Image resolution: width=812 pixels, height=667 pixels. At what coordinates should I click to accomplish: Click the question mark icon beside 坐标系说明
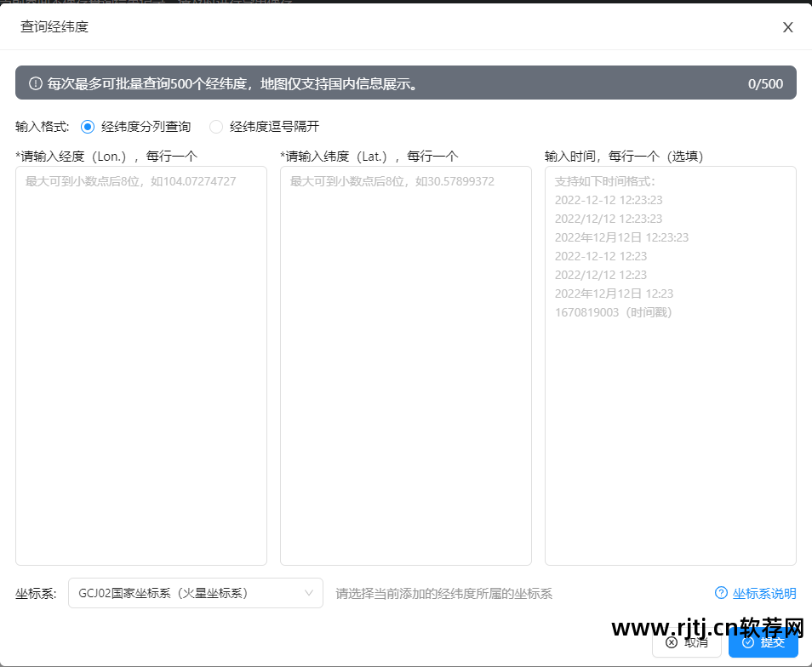click(x=721, y=593)
